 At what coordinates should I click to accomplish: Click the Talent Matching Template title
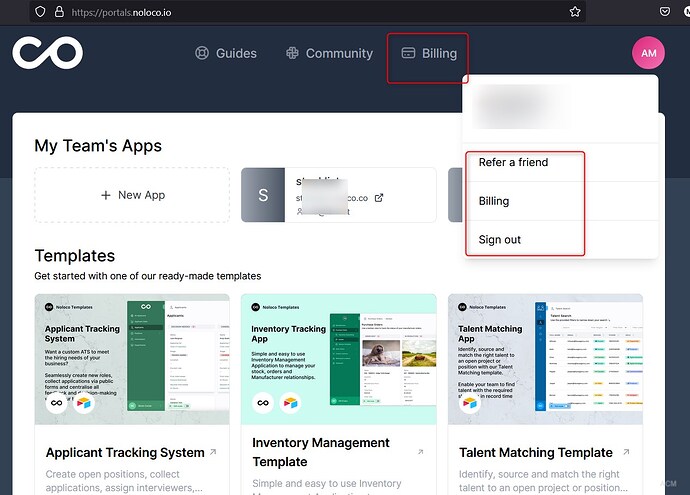coord(536,452)
